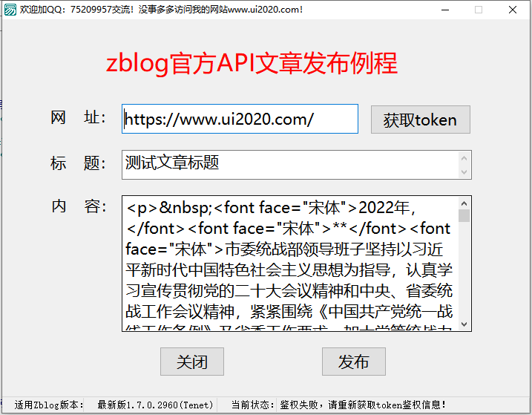Click status bar version 最新版1.7.0.2960(Tenet)

coord(155,405)
